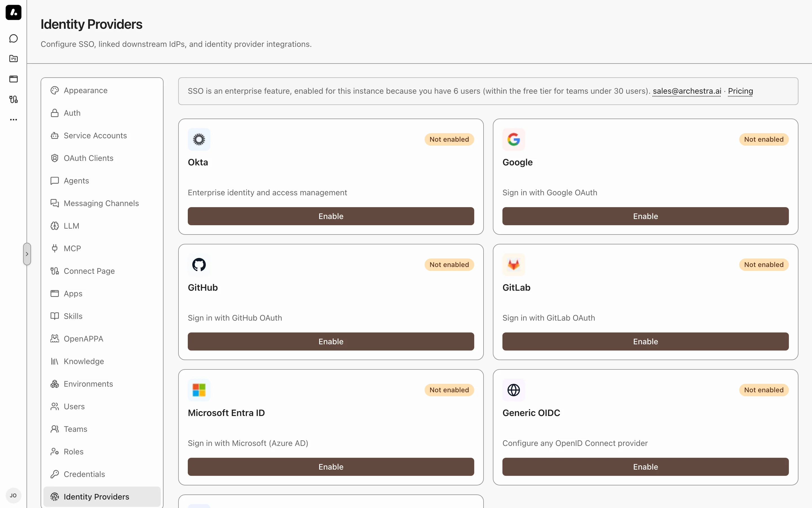Enable the GitLab provider
The image size is (812, 508).
pyautogui.click(x=646, y=341)
